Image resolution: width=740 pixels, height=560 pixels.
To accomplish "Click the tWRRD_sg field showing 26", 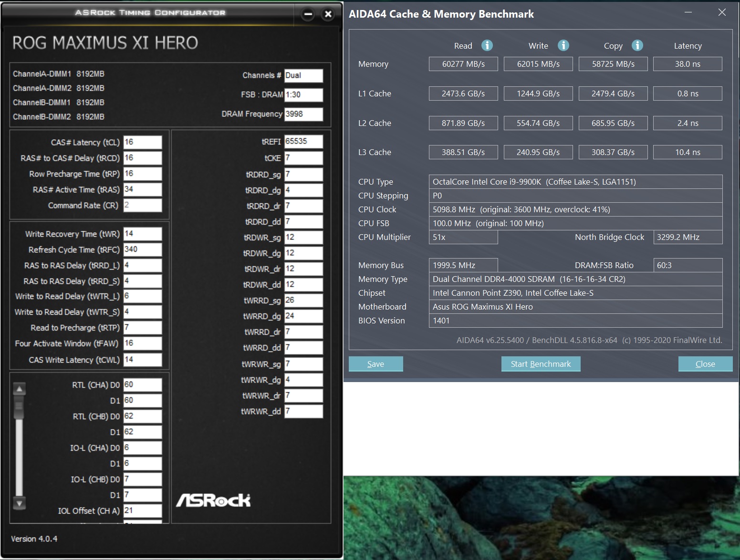I will (x=303, y=301).
